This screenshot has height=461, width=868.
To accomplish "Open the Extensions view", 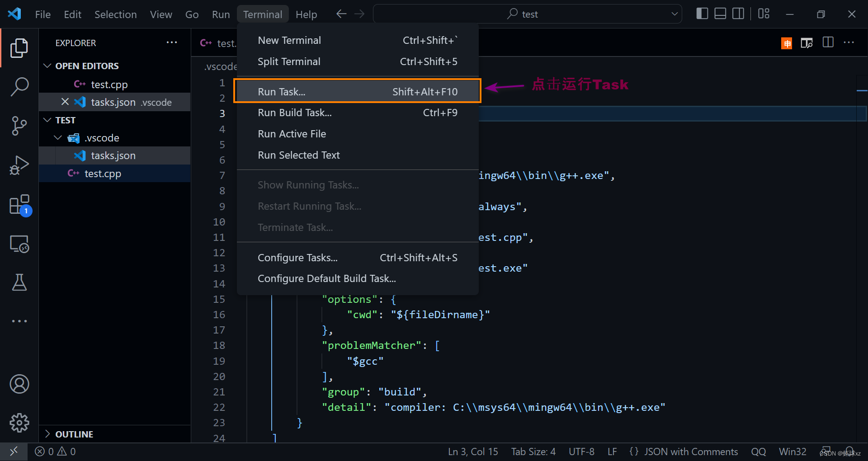I will click(19, 205).
